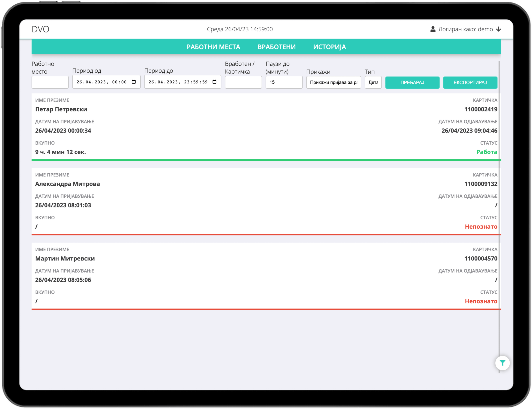Click Логиран како: demo text
Image resolution: width=532 pixels, height=409 pixels.
(465, 29)
